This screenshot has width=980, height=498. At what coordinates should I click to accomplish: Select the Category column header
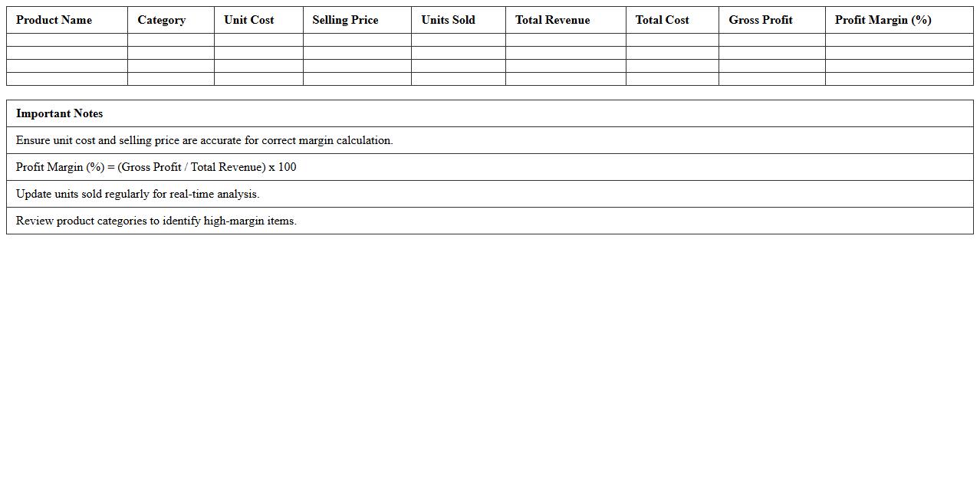(x=161, y=20)
